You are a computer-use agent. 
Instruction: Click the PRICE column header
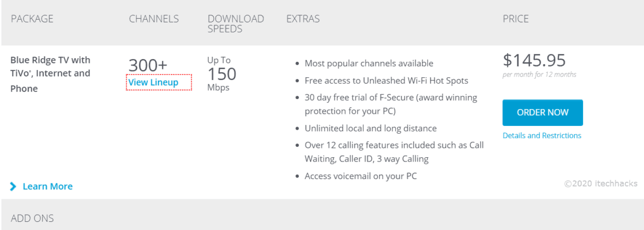coord(516,19)
